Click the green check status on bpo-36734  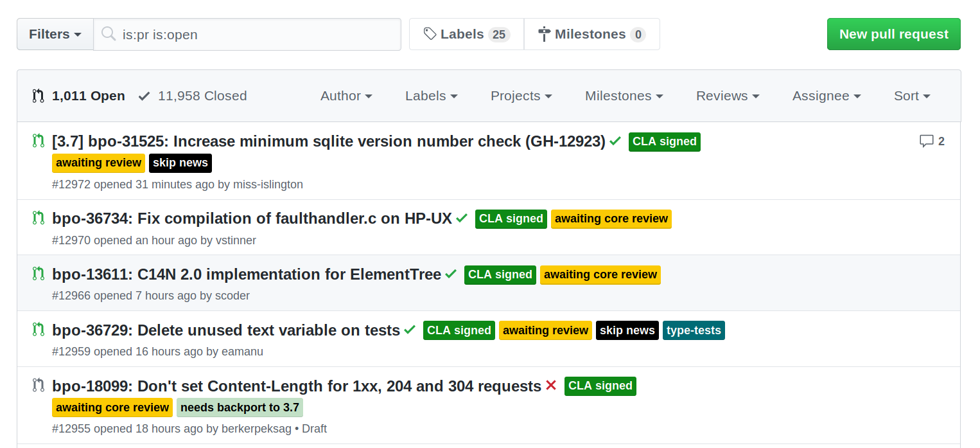click(x=462, y=219)
